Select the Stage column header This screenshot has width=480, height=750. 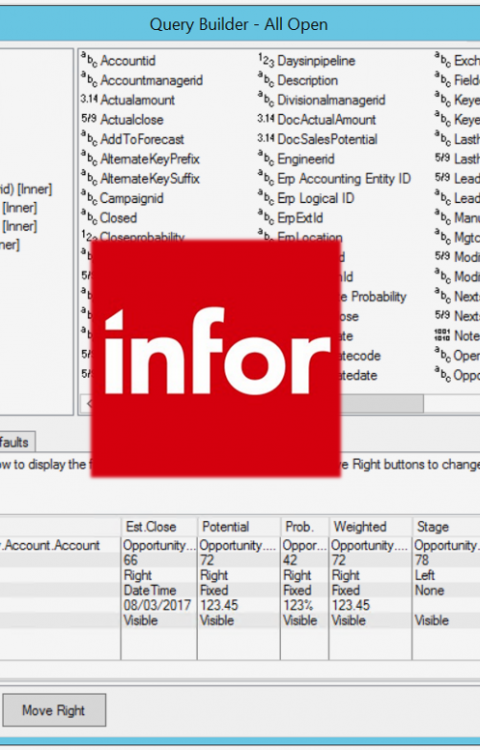[446, 527]
